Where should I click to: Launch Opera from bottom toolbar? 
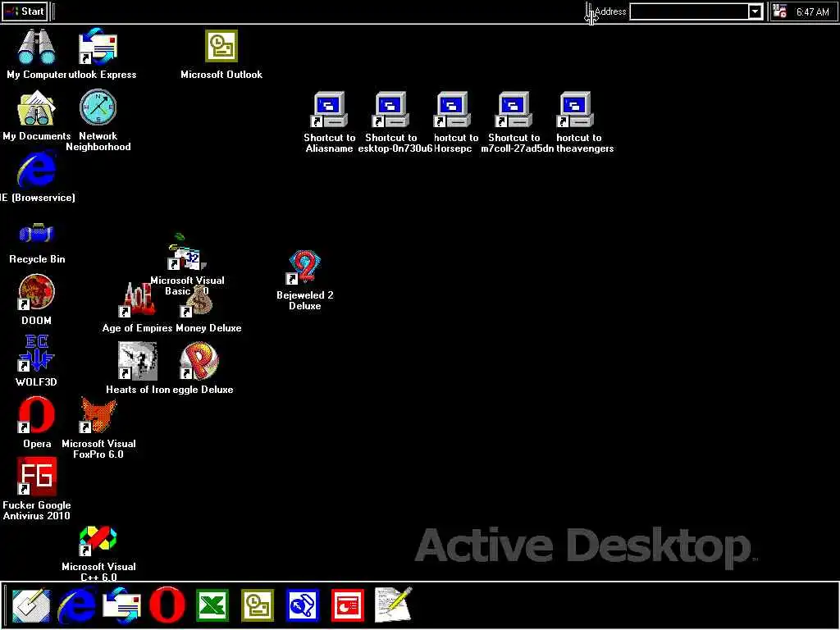(x=167, y=605)
